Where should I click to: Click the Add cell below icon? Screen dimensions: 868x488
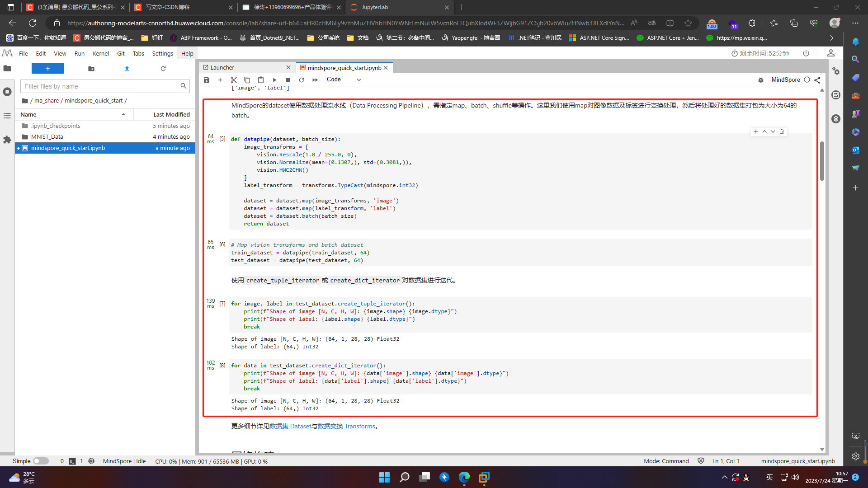point(220,79)
